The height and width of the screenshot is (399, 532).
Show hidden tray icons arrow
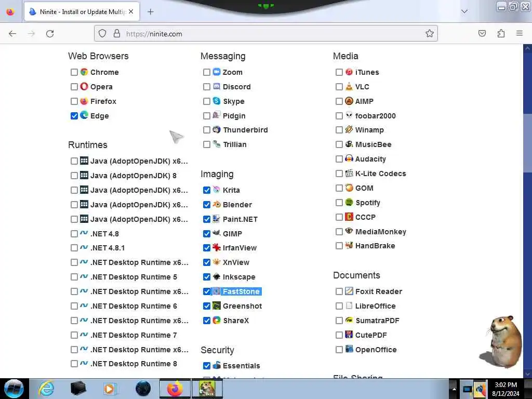454,389
